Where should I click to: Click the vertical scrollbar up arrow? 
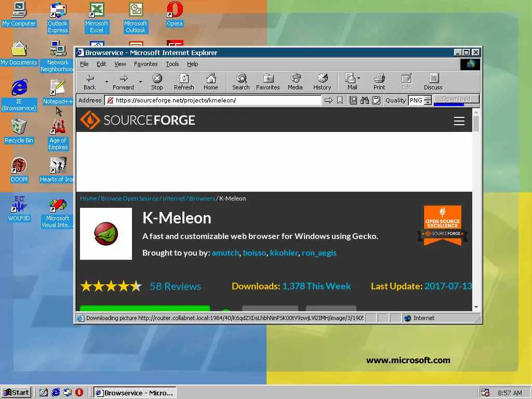[476, 112]
